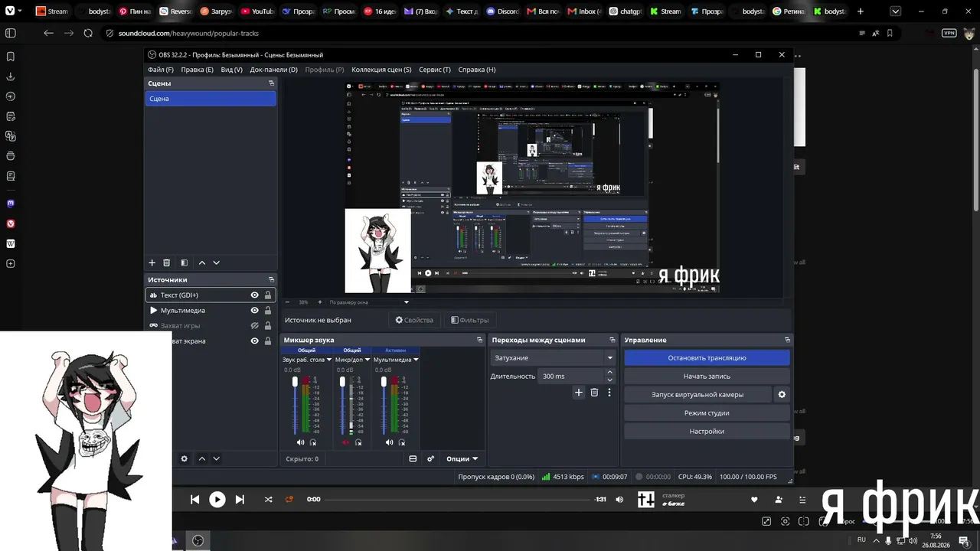Toggle monitoring headphones for Звук раб. стола
980x551 pixels.
coord(313,442)
